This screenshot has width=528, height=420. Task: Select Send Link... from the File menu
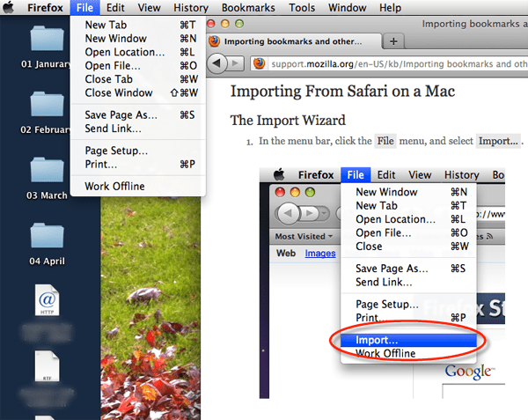[x=113, y=129]
